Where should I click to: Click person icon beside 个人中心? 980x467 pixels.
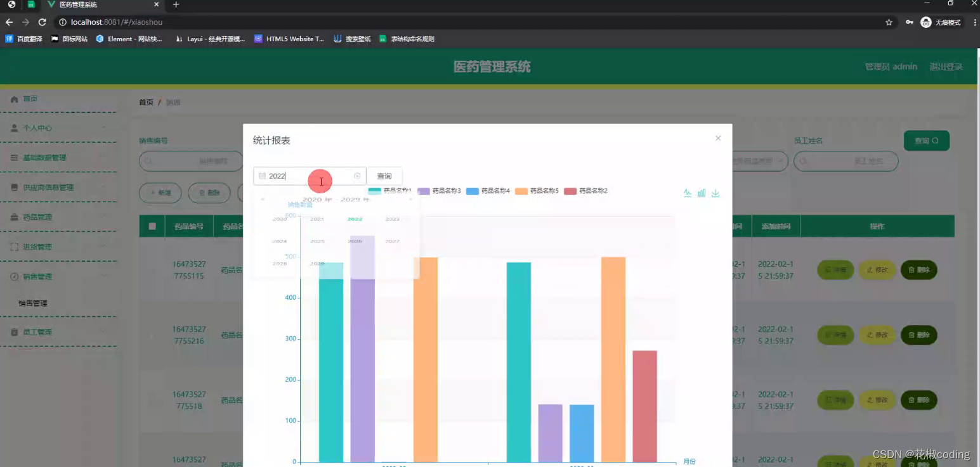coord(15,128)
